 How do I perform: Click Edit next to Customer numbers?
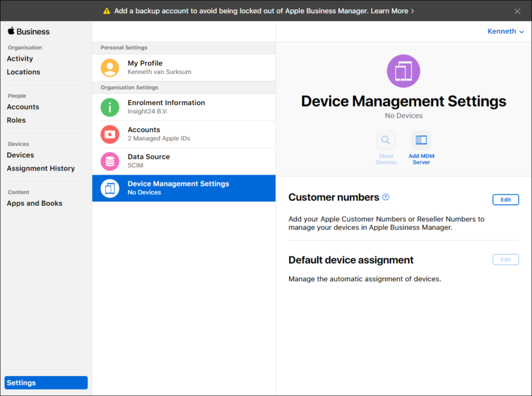click(x=505, y=199)
